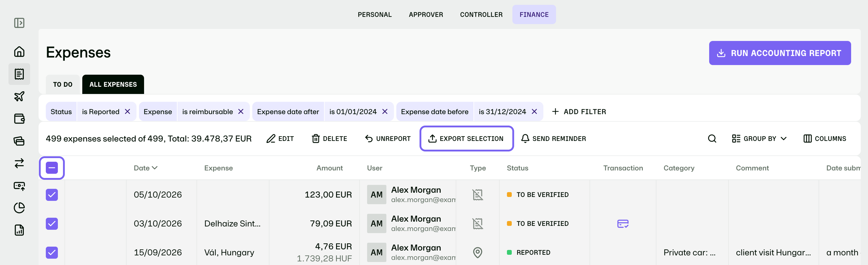This screenshot has height=265, width=868.
Task: Click the search magnifier icon
Action: click(712, 139)
